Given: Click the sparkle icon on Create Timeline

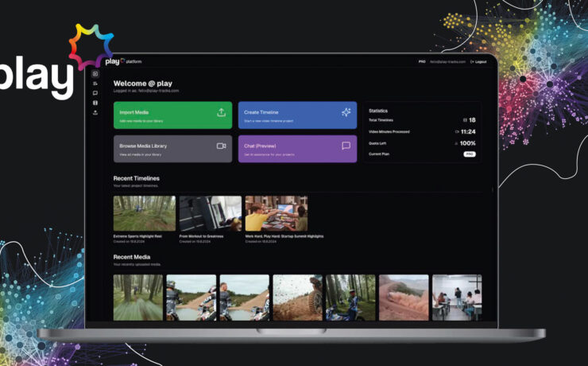Looking at the screenshot, I should point(346,112).
